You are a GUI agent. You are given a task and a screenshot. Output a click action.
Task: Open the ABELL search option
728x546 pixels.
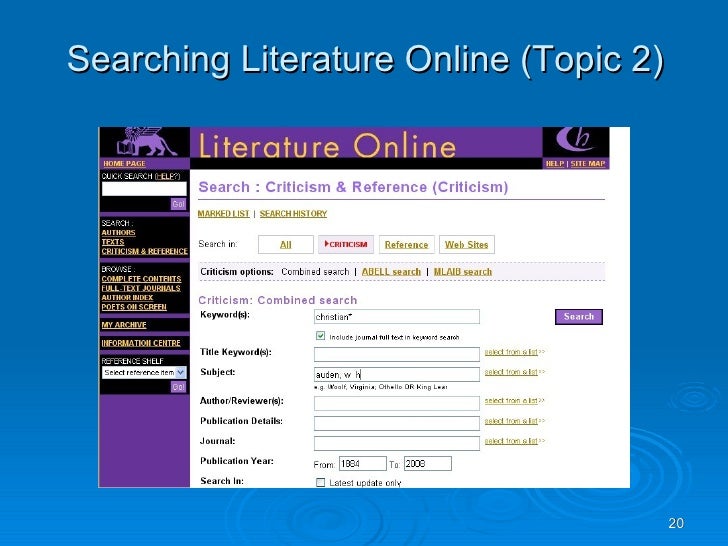[x=391, y=272]
